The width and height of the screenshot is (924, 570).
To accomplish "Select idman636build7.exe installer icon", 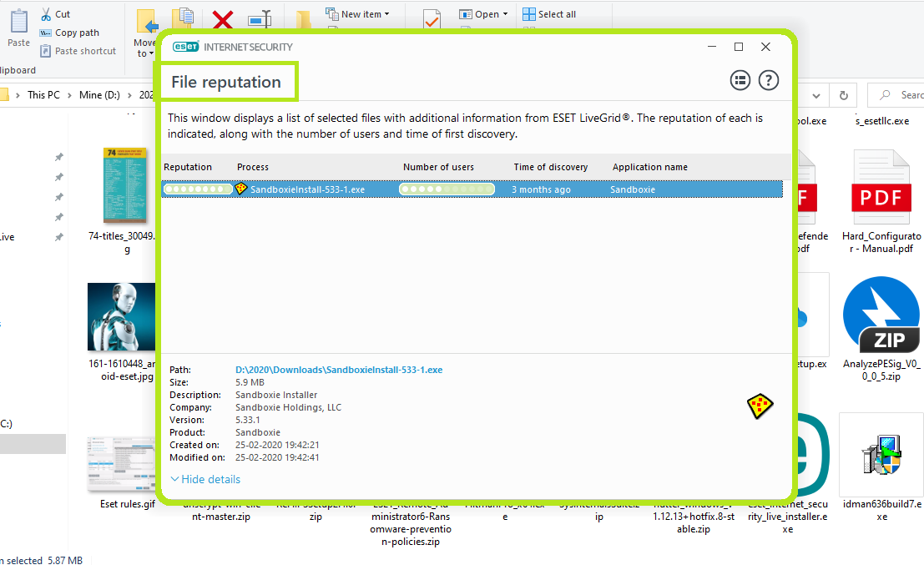I will [881, 455].
